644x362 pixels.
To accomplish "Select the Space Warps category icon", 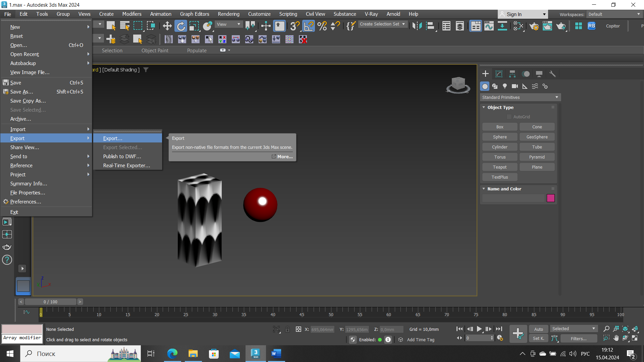I will tap(535, 86).
